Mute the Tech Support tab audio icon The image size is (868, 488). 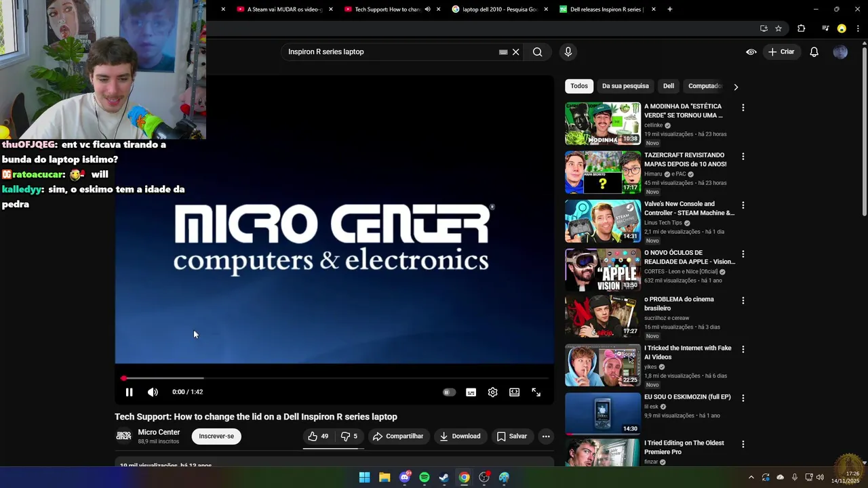tap(427, 9)
